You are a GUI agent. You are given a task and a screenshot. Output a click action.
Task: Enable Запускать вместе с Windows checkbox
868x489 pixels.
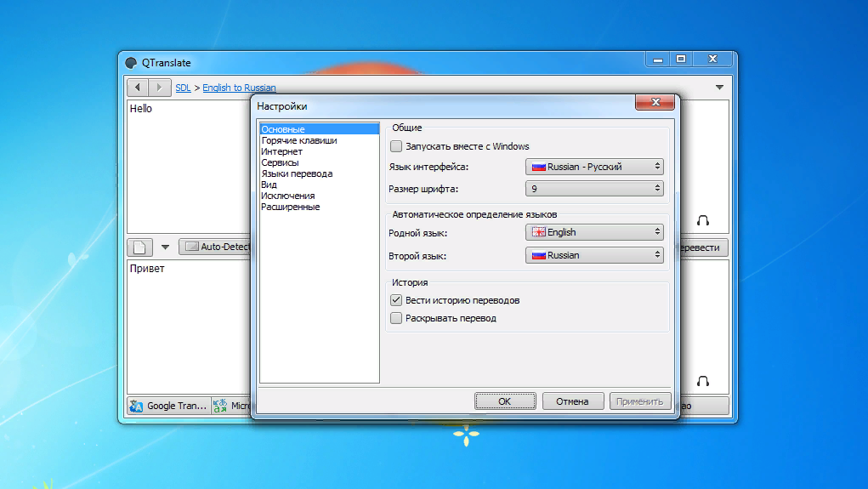click(x=396, y=146)
